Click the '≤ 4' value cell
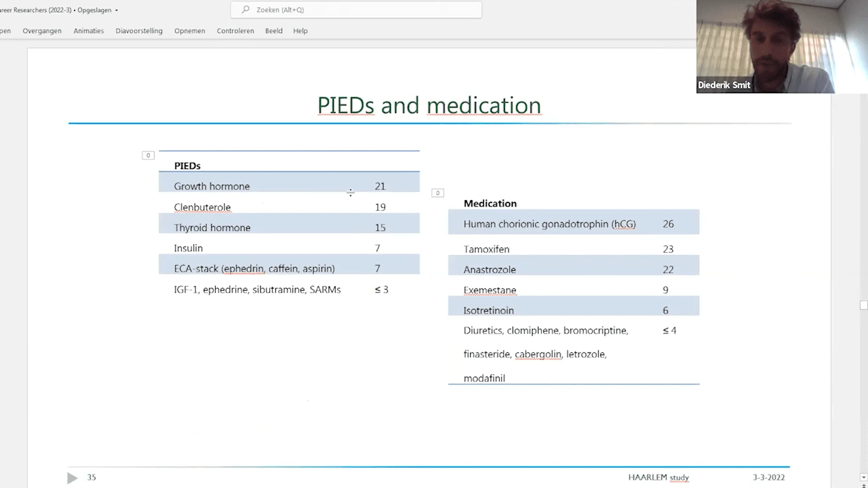The height and width of the screenshot is (488, 868). click(670, 331)
